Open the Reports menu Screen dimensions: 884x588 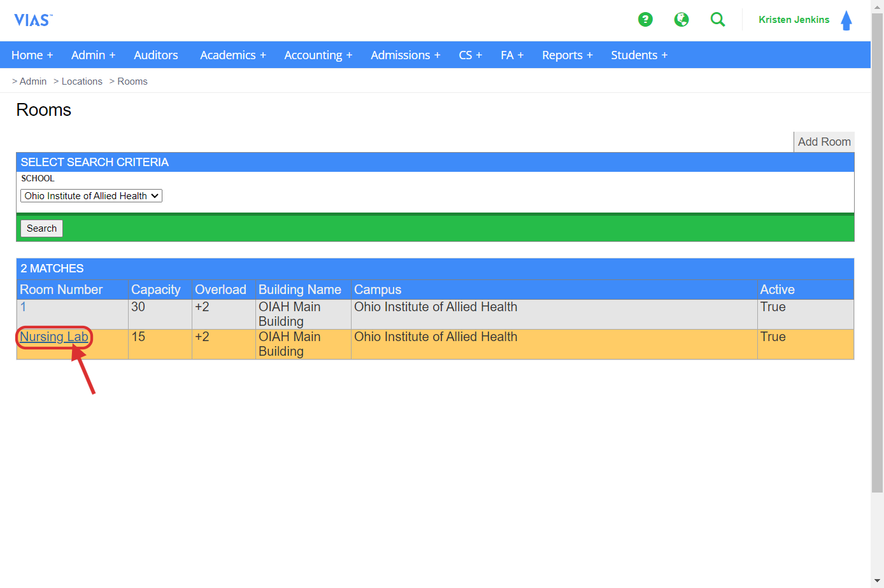567,55
